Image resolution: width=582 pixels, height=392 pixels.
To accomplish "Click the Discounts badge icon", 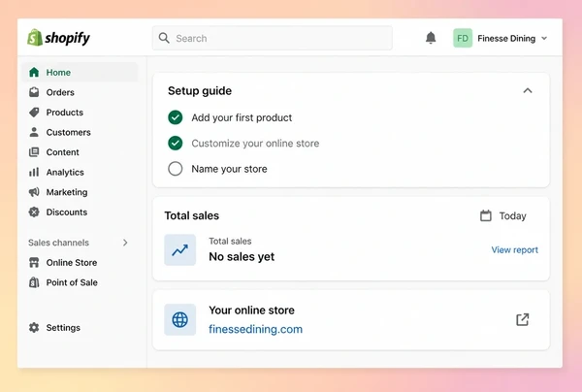I will tap(34, 212).
